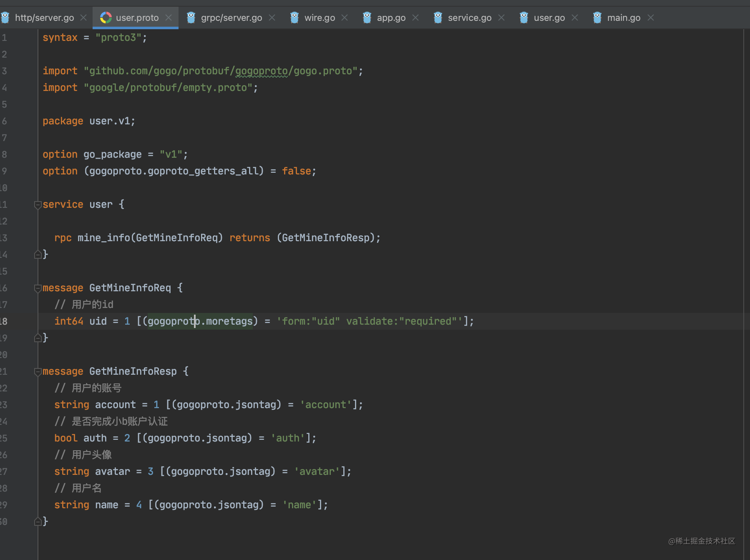Click the gopher icon on app.go tab
Image resolution: width=750 pixels, height=560 pixels.
click(367, 18)
